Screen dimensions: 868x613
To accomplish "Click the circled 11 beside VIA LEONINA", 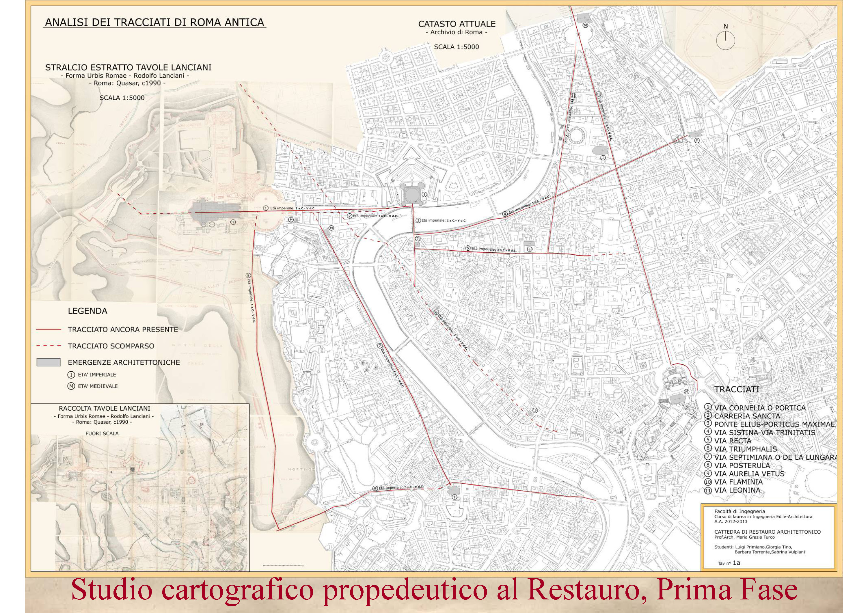I will click(708, 490).
